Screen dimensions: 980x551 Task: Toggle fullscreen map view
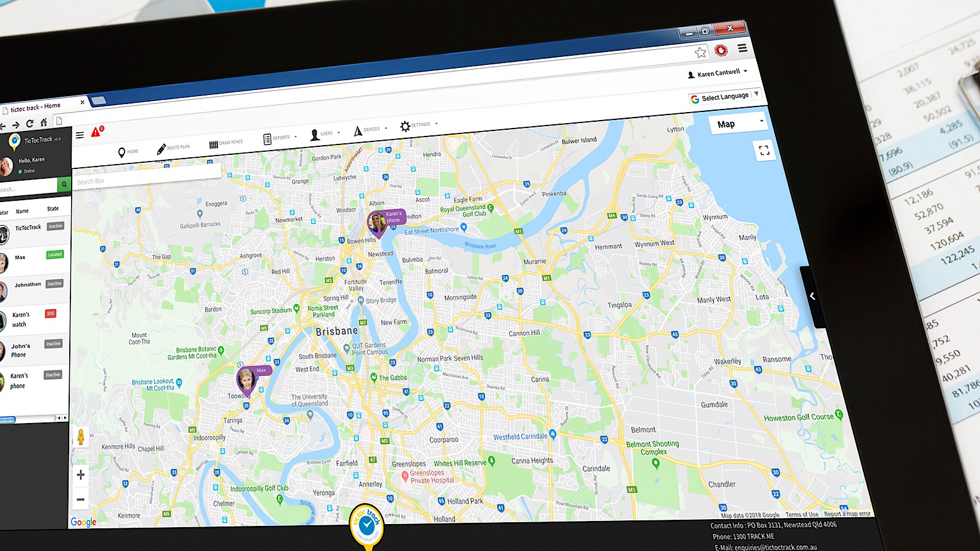point(764,150)
